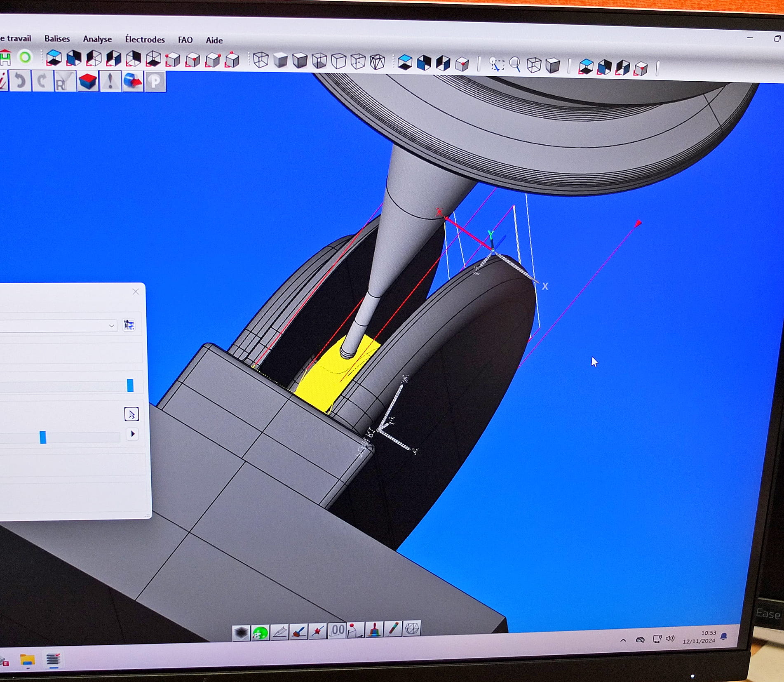This screenshot has width=784, height=682.
Task: Open the Aide menu
Action: (214, 40)
